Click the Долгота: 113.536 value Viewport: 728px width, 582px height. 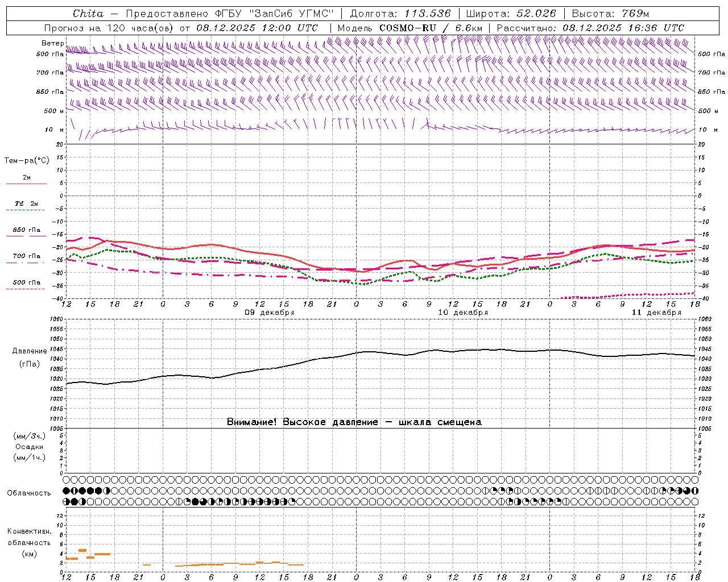tap(400, 14)
